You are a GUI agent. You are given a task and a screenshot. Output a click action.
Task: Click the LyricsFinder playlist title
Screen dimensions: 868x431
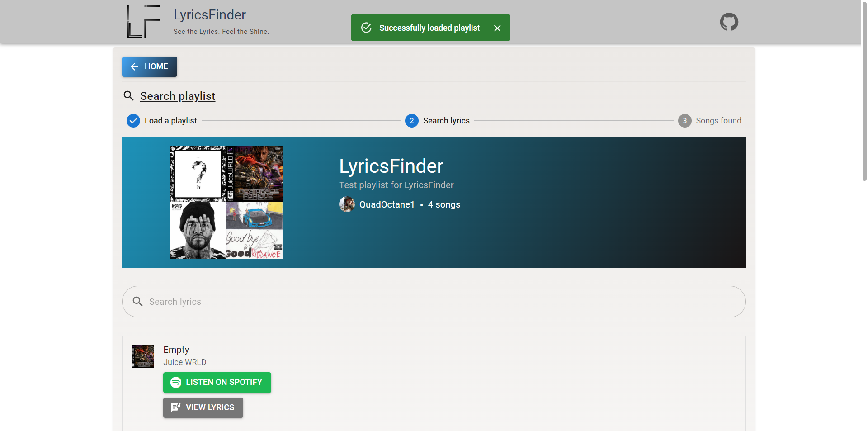[x=391, y=166]
